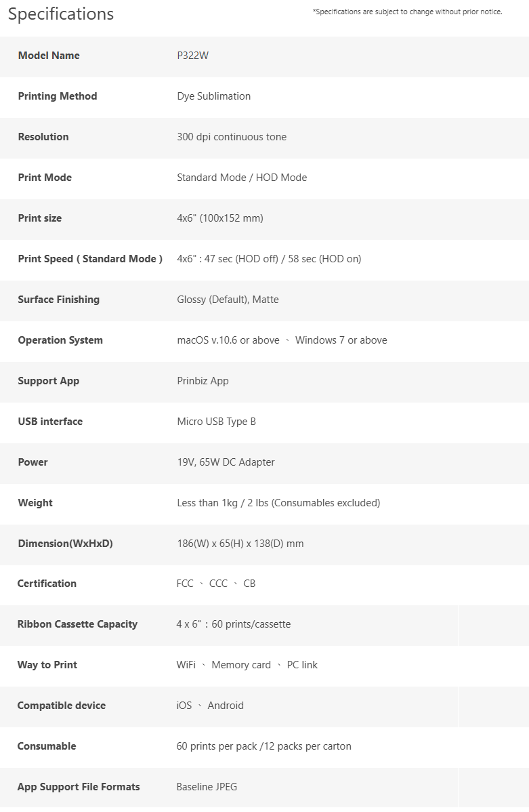Screen dimensions: 529x812
Task: Select the Glossy (Default), Matte value
Action: coord(228,300)
